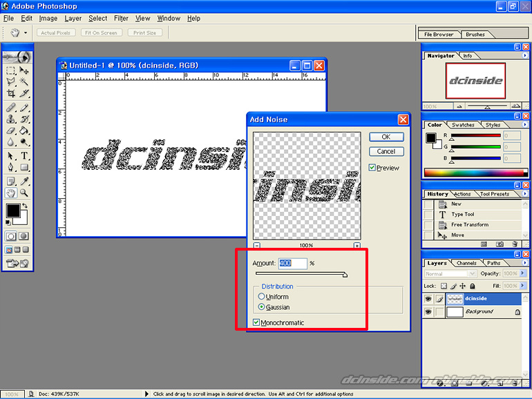532x399 pixels.
Task: Open the Filter menu
Action: click(121, 19)
